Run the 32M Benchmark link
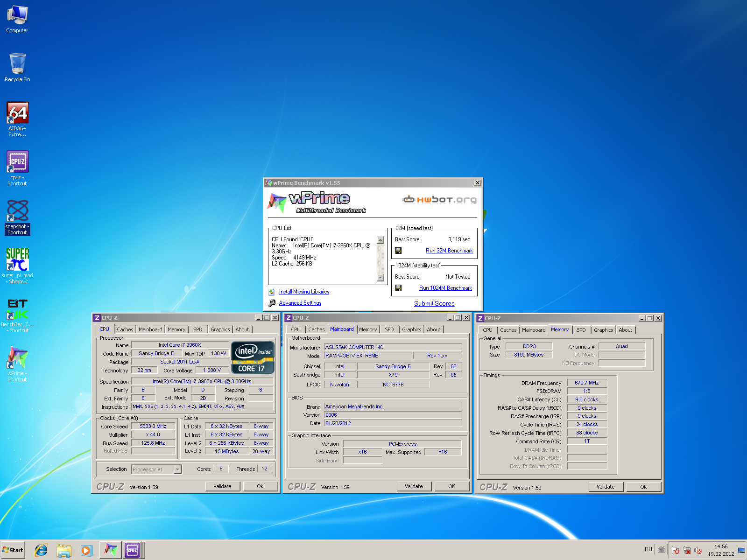This screenshot has width=747, height=560. (449, 251)
